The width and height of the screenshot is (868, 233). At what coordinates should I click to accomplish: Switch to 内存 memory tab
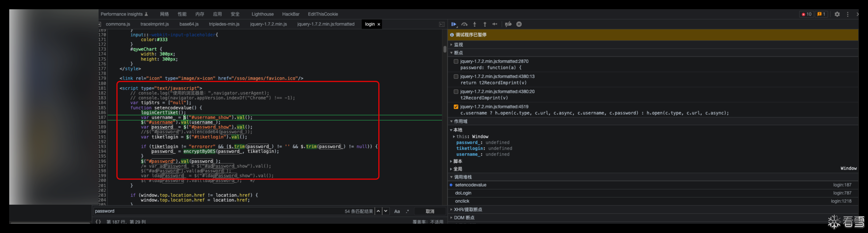pos(200,14)
